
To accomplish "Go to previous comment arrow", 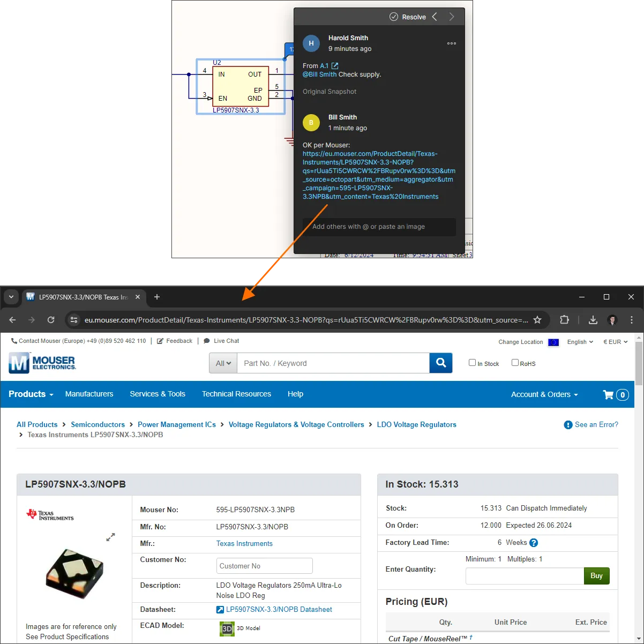I will pos(435,17).
